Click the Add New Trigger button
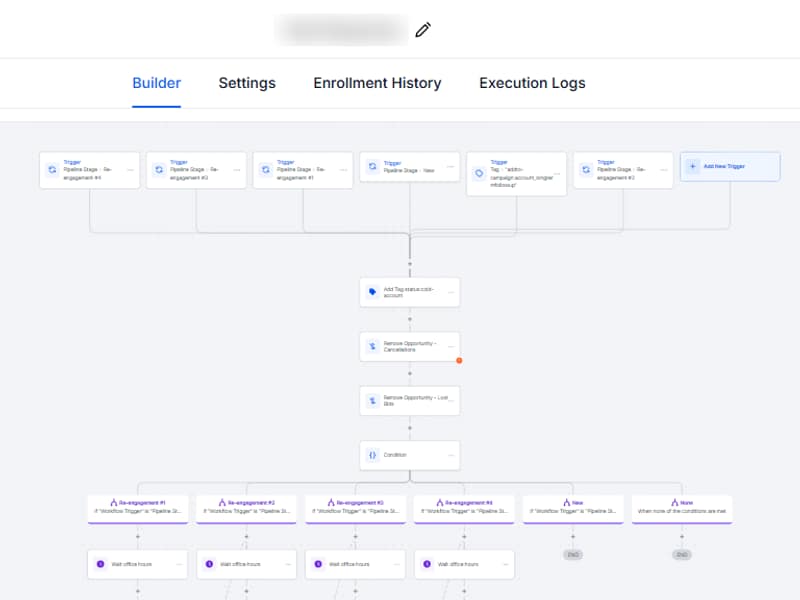The width and height of the screenshot is (800, 600). (730, 166)
